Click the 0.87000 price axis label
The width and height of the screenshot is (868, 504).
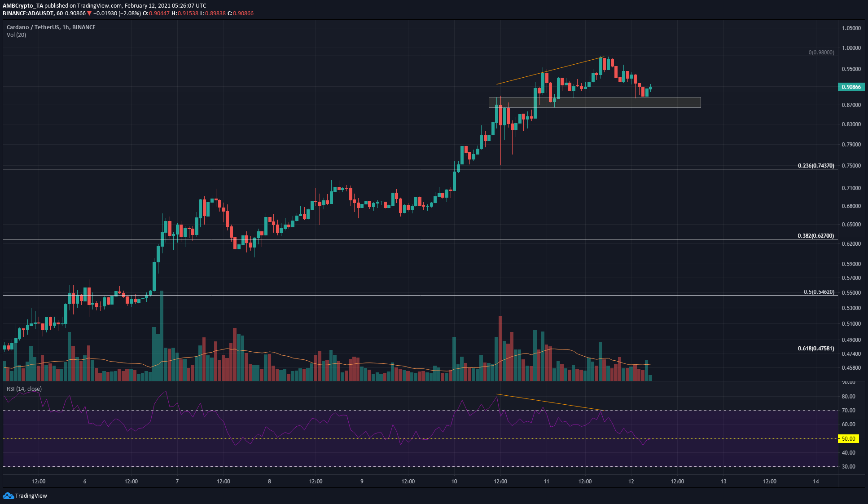pos(851,105)
